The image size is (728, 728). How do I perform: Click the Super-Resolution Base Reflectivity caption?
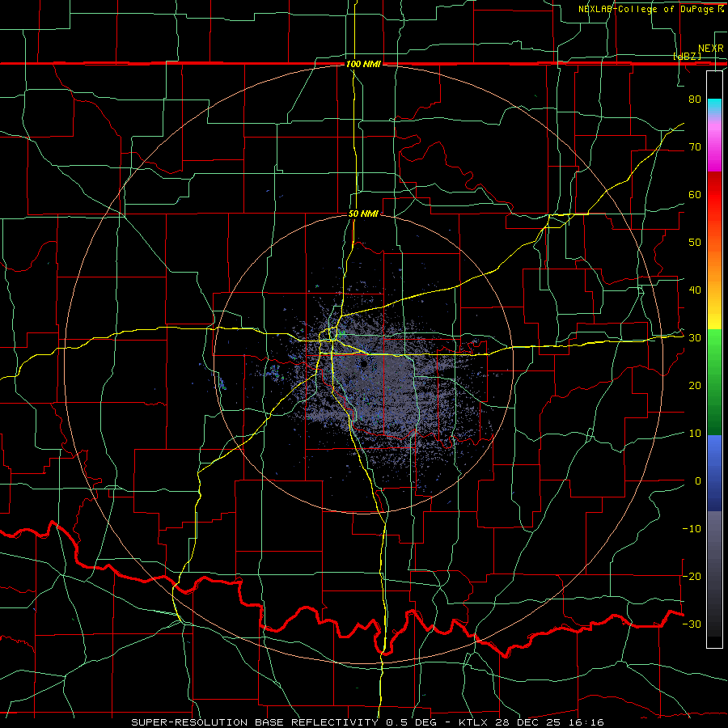point(367,722)
